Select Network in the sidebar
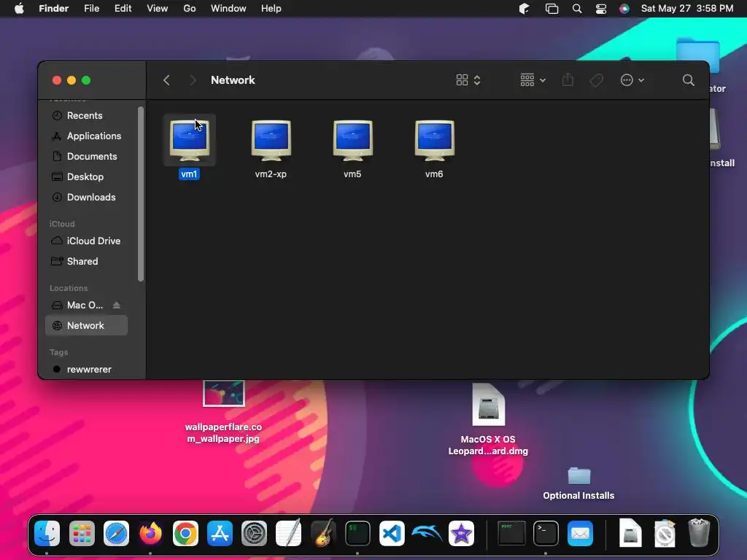The width and height of the screenshot is (747, 560). click(86, 326)
